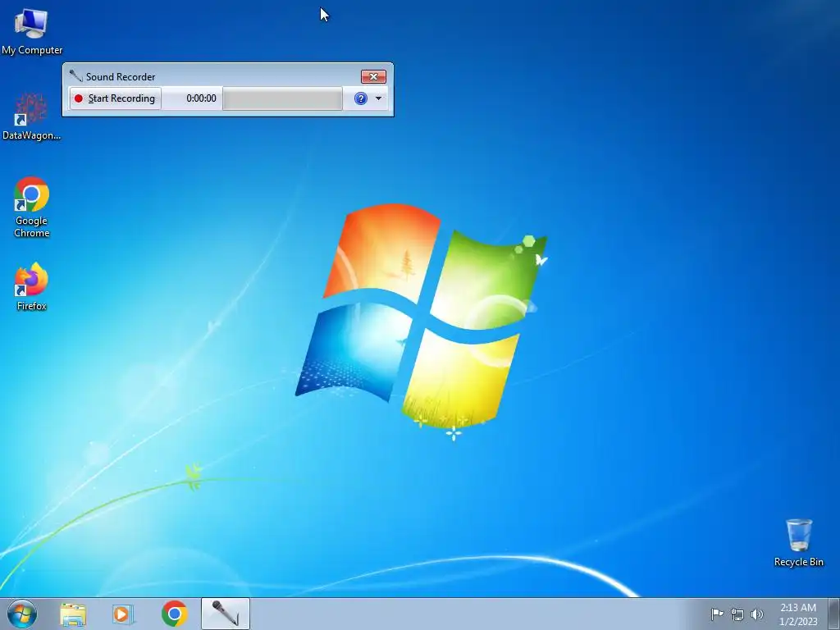Select the Recycle Bin icon
840x630 pixels.
coord(799,542)
